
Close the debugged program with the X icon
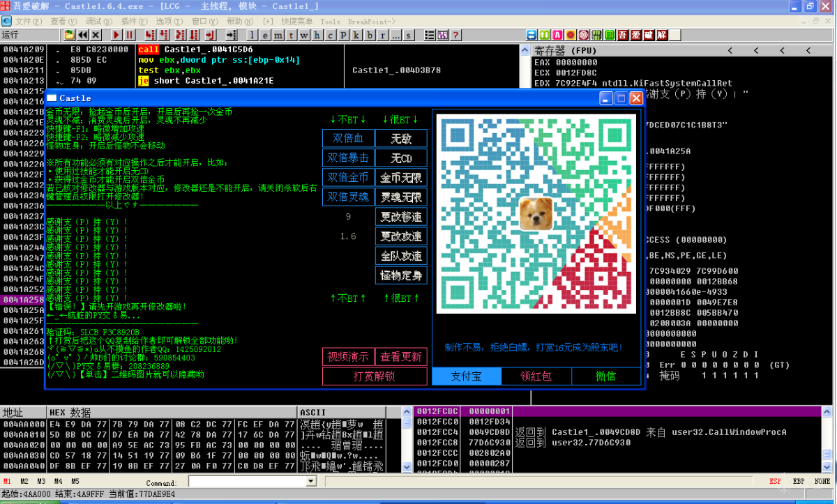[x=96, y=35]
